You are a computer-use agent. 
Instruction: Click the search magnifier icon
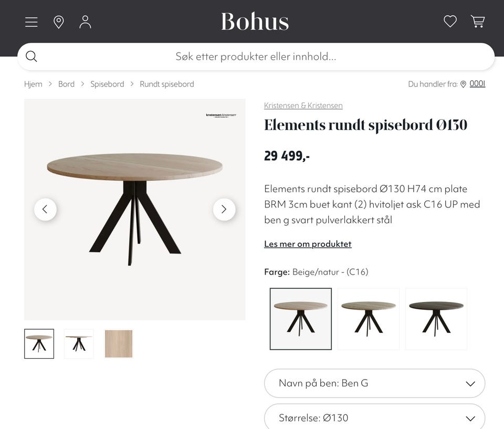point(31,56)
